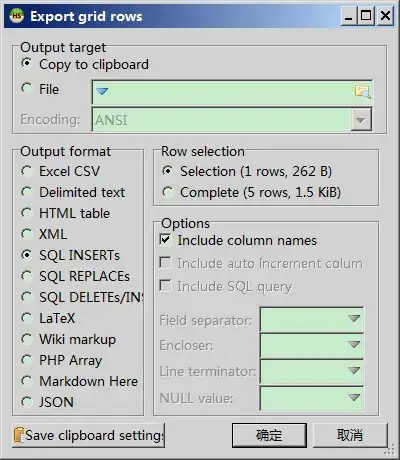Click the blue arrow in File field
This screenshot has height=460, width=400.
pos(102,91)
